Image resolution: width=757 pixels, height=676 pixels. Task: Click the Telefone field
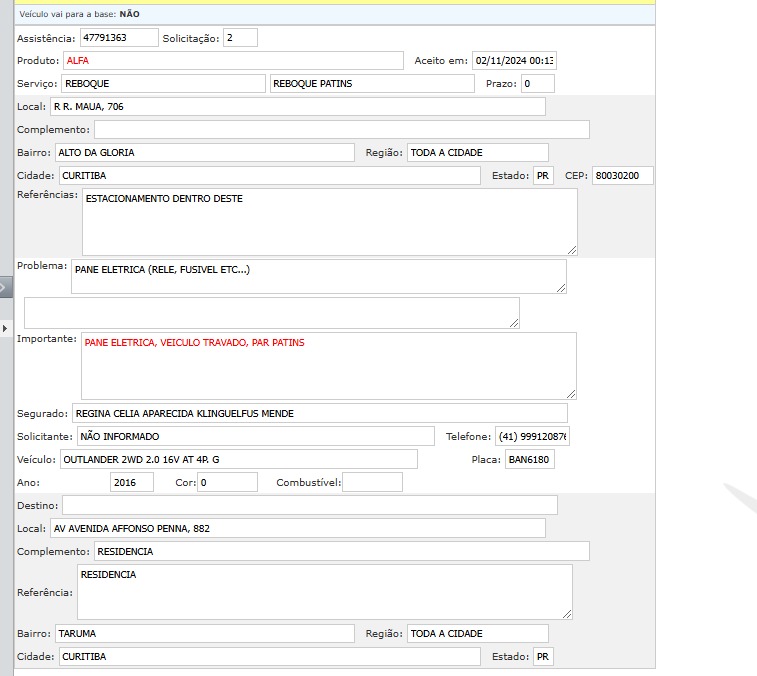[x=532, y=437]
